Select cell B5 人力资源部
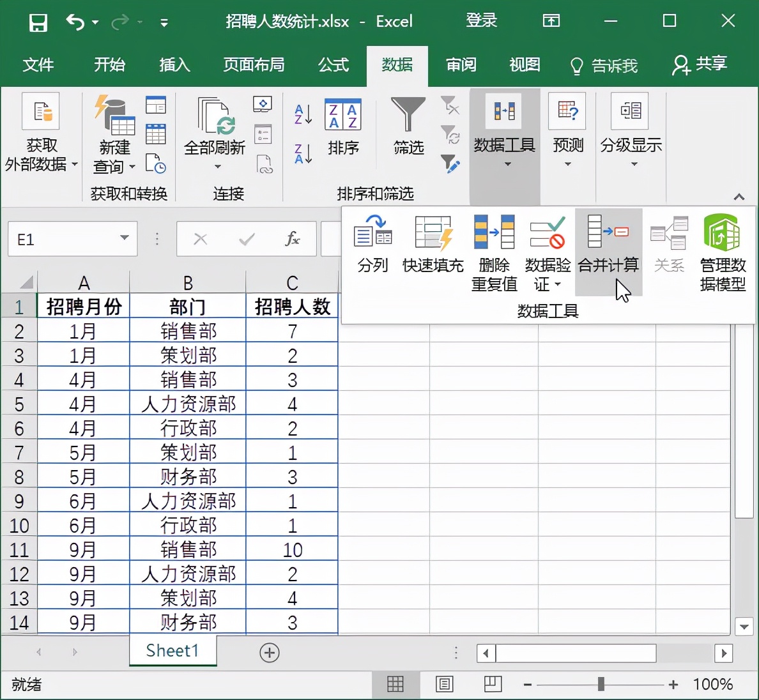The height and width of the screenshot is (700, 759). 188,404
